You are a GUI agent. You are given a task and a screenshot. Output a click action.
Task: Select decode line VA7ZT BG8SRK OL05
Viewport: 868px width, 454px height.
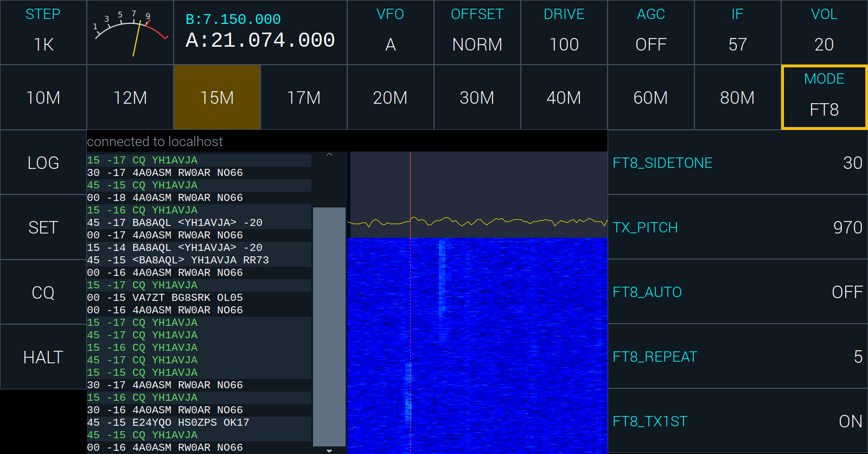pos(199,298)
